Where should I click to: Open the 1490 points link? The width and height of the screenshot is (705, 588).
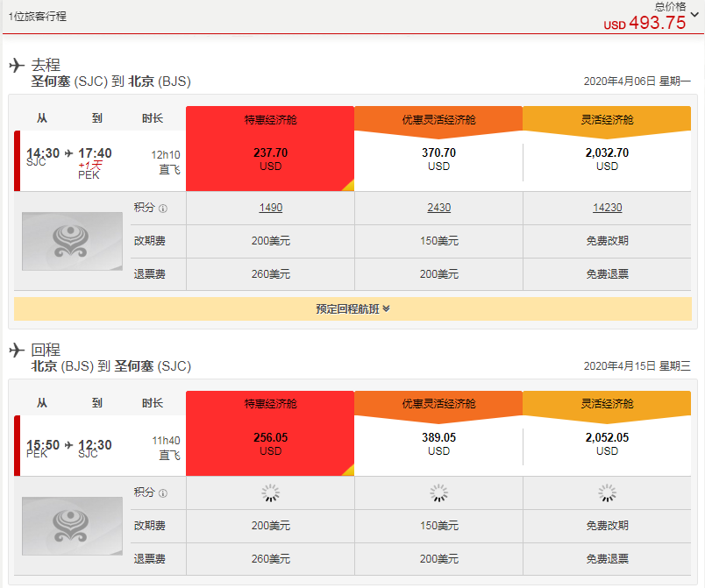click(x=271, y=208)
